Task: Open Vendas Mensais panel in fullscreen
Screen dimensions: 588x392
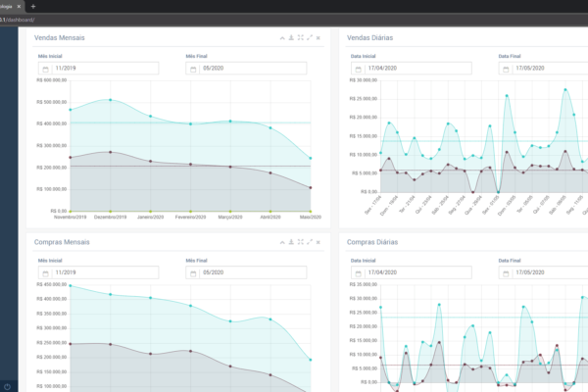Action: click(301, 37)
